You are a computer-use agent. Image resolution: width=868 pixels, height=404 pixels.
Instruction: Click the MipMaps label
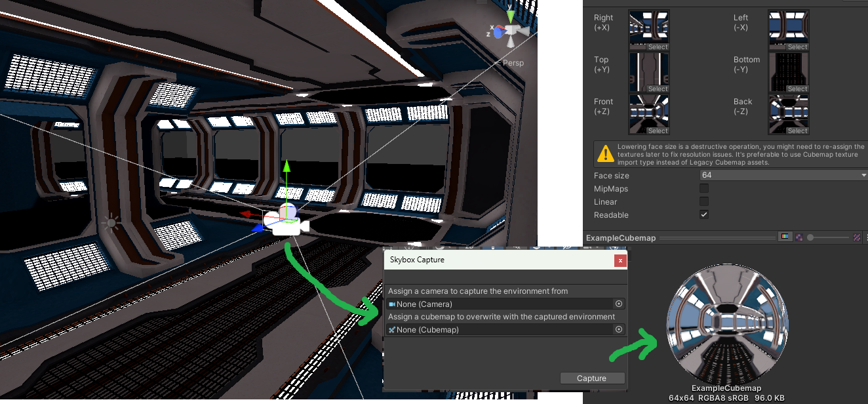pos(611,189)
